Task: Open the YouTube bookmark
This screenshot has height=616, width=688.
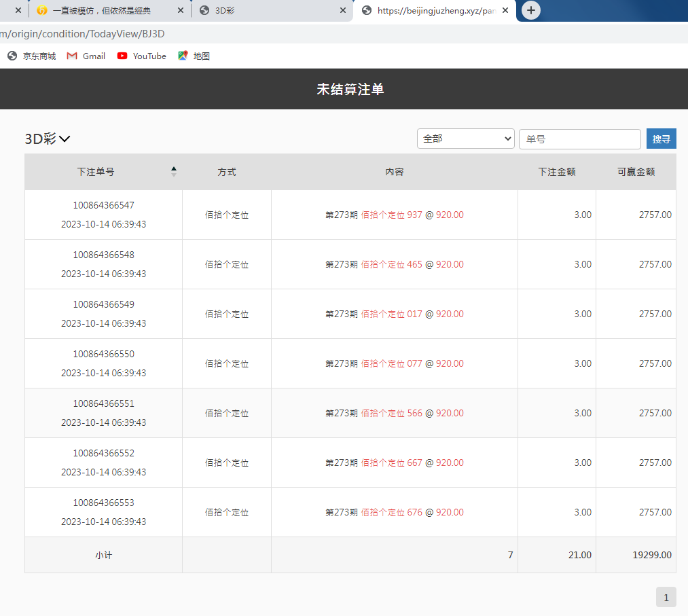Action: click(142, 56)
